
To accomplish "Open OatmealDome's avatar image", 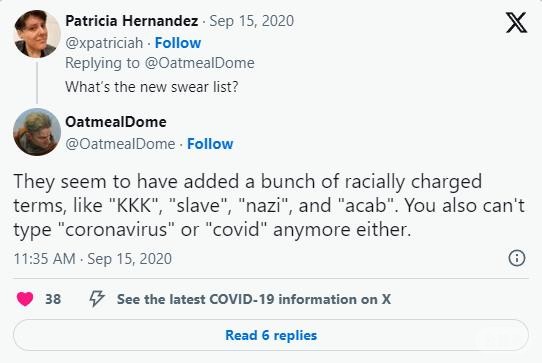I will (37, 132).
